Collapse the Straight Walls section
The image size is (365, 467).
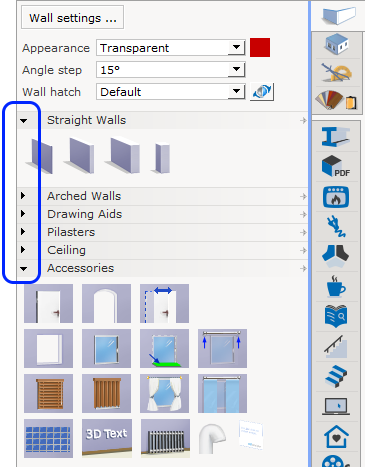[23, 121]
